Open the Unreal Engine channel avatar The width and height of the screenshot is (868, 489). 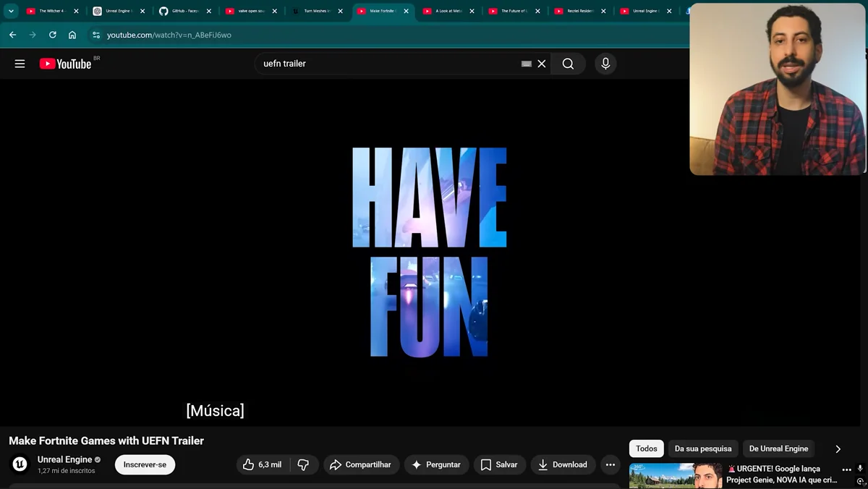coord(20,464)
